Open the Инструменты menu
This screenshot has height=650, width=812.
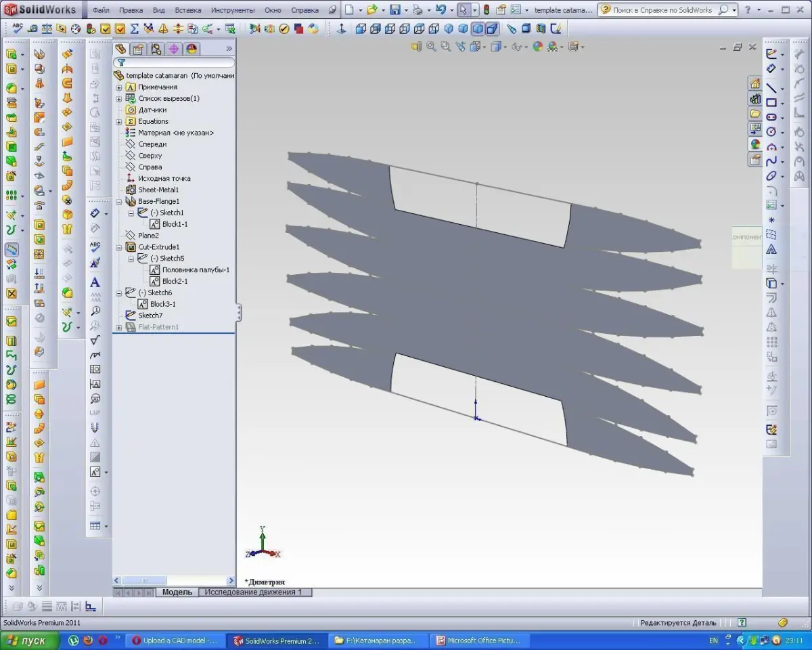(233, 10)
